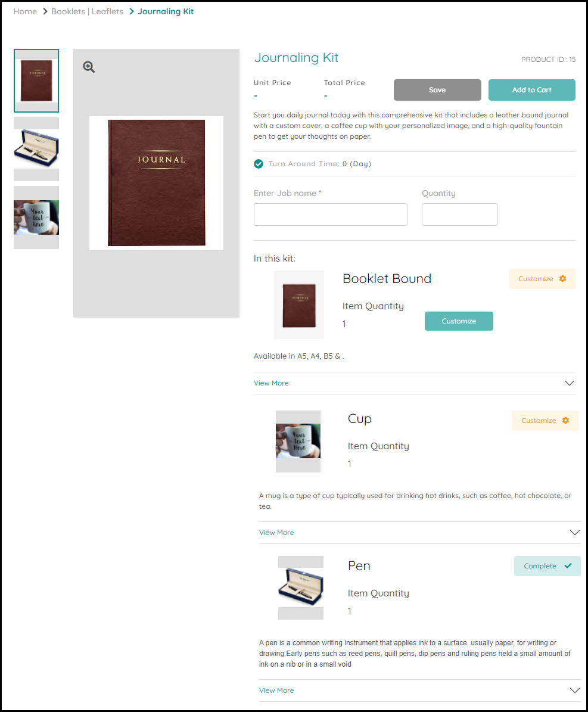Click gear icon on Booklet Bound Customize

(562, 279)
